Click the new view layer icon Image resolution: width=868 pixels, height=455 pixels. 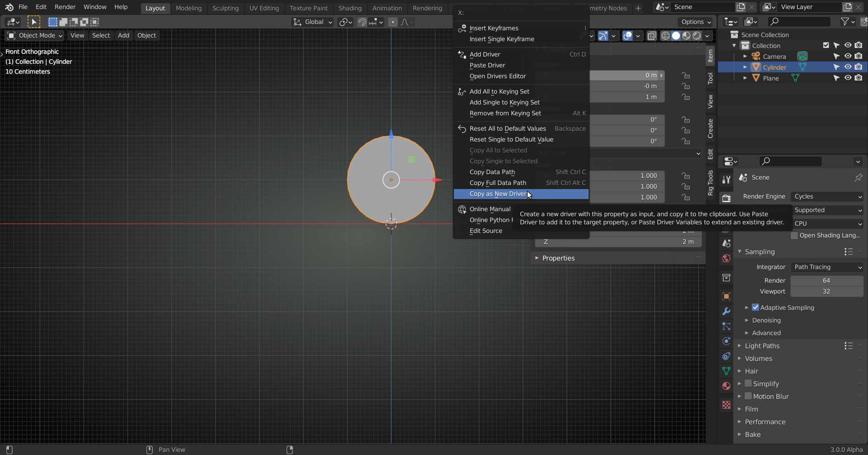pyautogui.click(x=848, y=7)
